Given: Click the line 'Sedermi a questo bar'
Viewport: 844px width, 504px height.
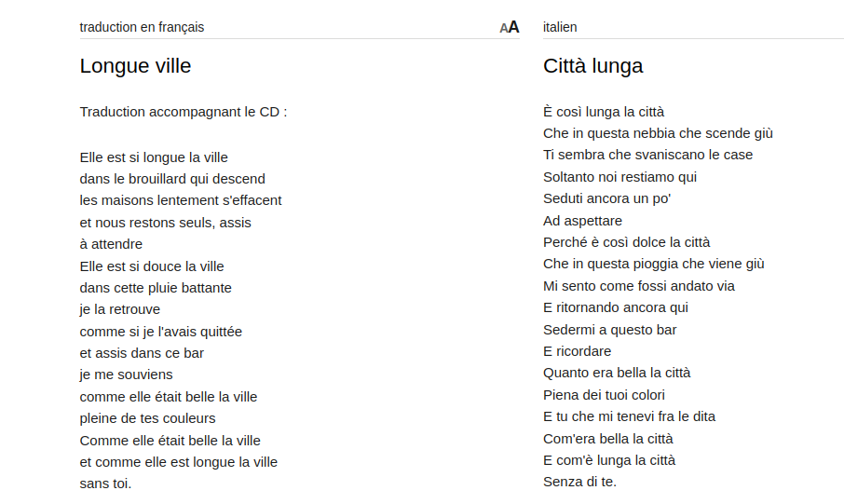Looking at the screenshot, I should [x=609, y=330].
